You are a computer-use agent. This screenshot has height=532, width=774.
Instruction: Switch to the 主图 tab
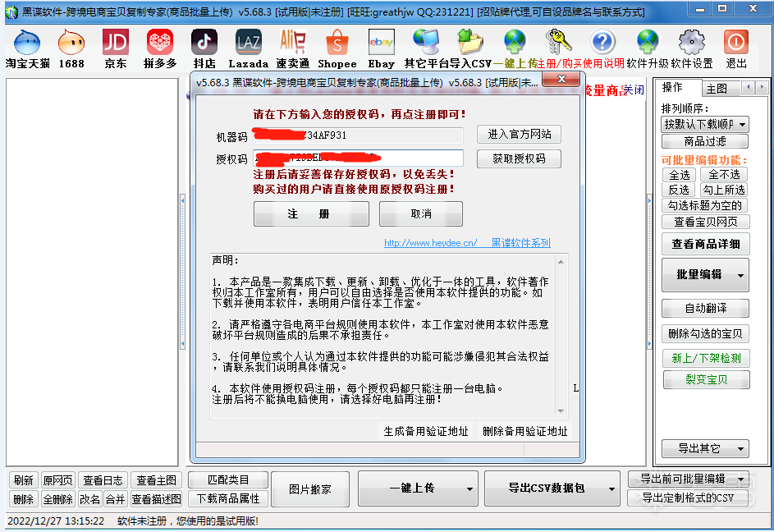click(717, 89)
